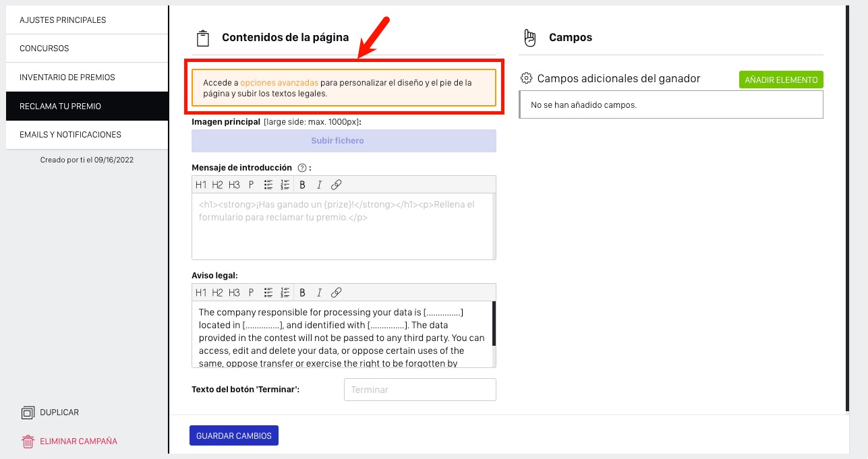868x459 pixels.
Task: Follow the opciones avanzadas link
Action: point(279,83)
